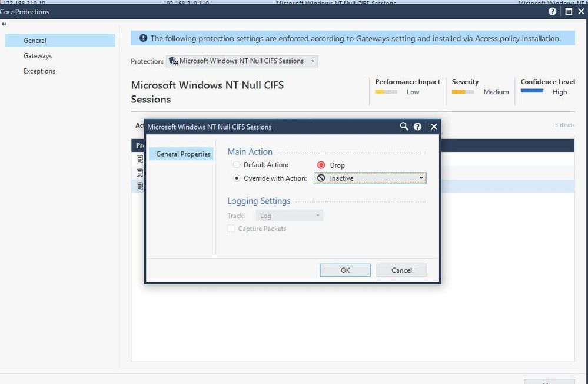Click the third profile row icon
This screenshot has height=384, width=588.
tap(139, 187)
